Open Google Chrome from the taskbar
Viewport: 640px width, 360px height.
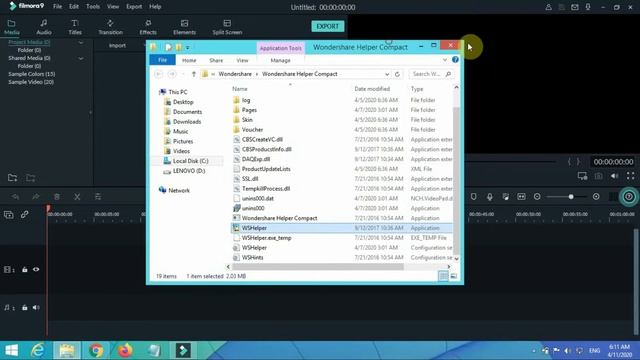96,350
